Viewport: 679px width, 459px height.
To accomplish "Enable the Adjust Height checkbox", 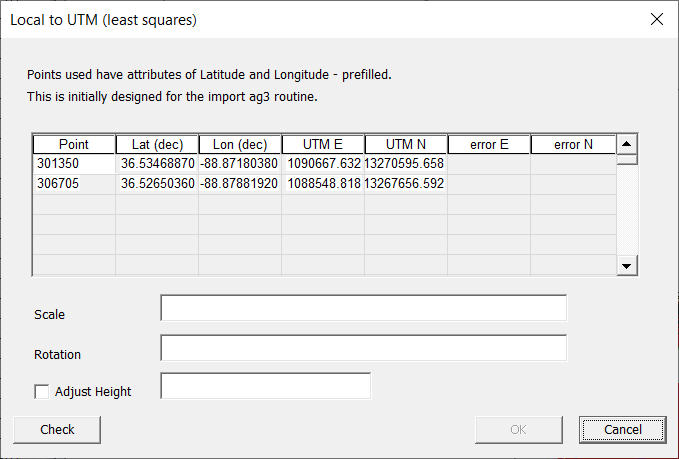I will 42,392.
